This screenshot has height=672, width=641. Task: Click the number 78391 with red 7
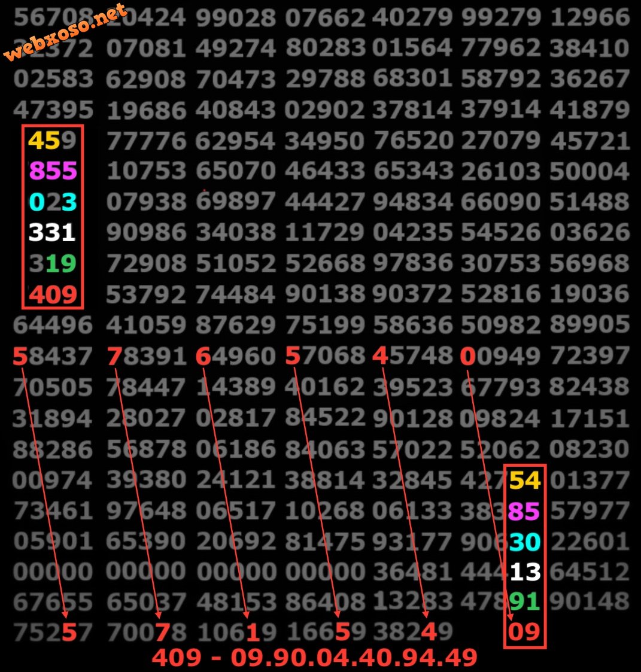(146, 357)
